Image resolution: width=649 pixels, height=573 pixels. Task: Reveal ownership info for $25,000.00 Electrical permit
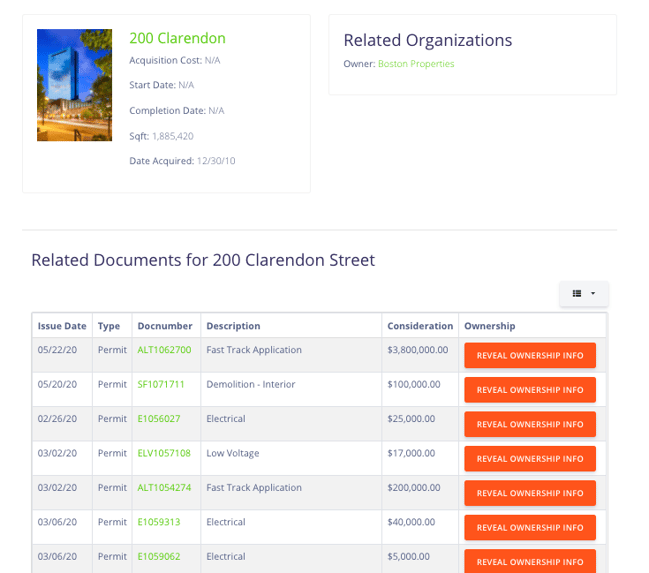[530, 424]
